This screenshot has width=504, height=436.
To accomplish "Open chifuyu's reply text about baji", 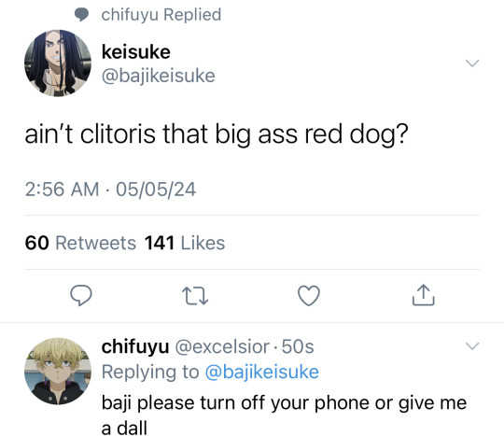I will point(284,415).
